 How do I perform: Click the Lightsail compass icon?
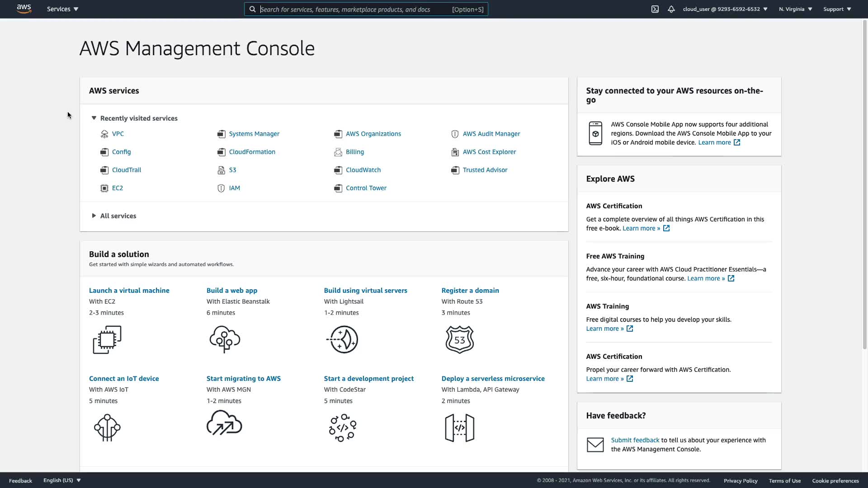pos(342,339)
